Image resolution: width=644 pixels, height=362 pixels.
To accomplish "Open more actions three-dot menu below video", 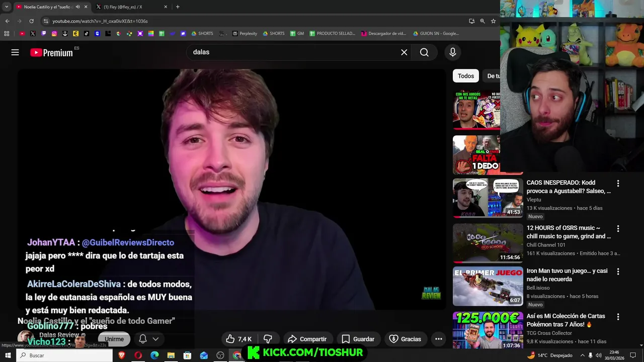I will pos(439,339).
